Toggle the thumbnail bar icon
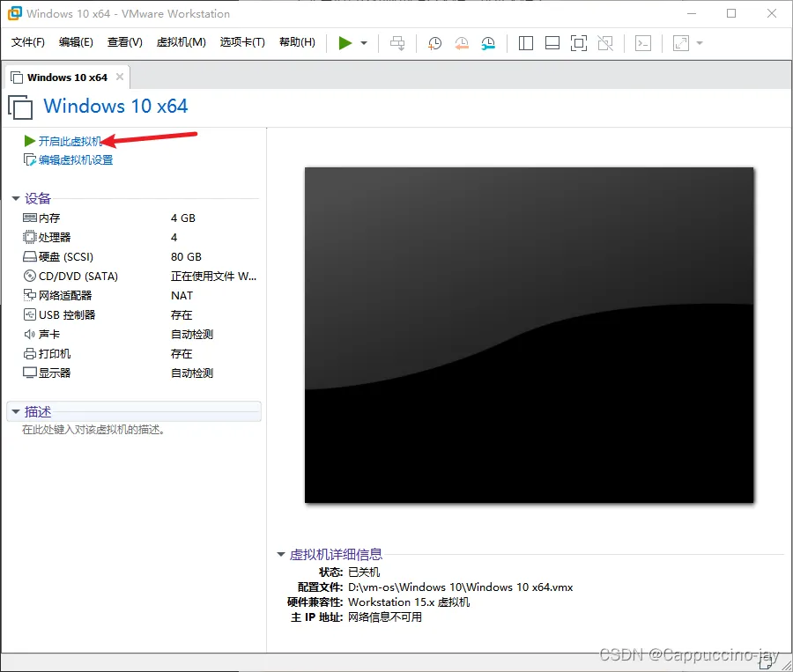Screen dimensions: 793x672 [x=552, y=43]
